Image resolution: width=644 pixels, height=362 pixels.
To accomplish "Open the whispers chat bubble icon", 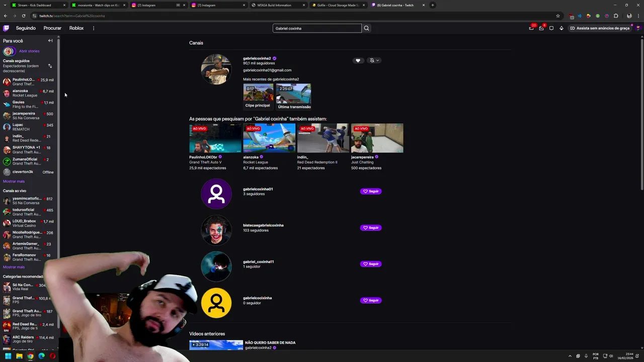I will (551, 28).
